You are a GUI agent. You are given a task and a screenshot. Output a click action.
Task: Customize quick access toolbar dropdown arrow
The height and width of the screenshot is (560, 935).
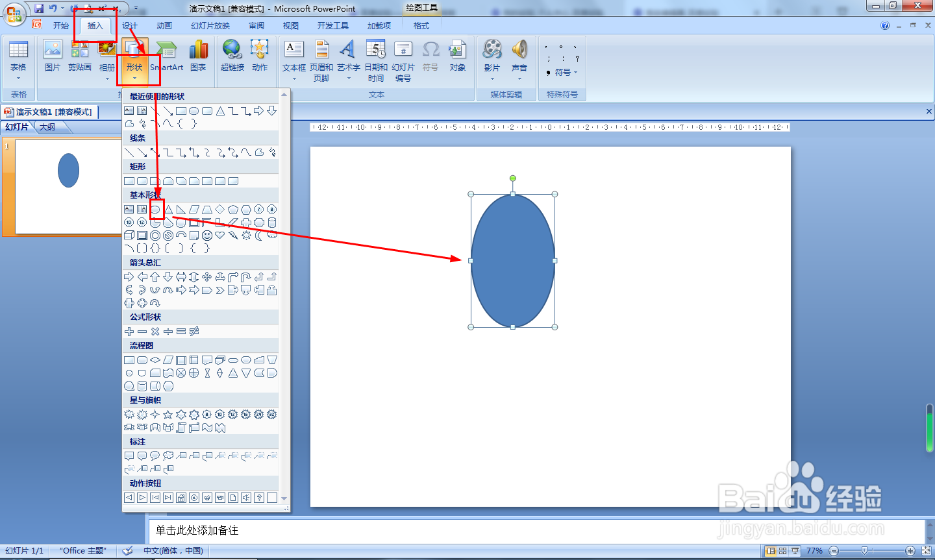coord(136,8)
